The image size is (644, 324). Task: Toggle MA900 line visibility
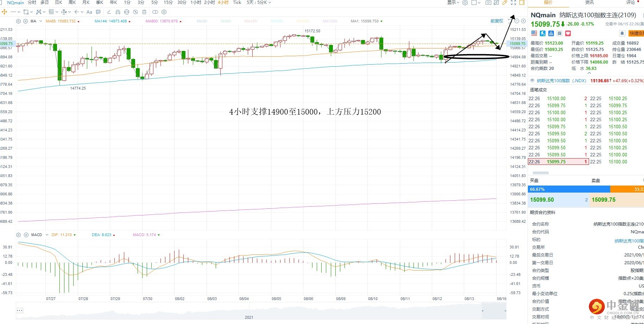coord(164,21)
